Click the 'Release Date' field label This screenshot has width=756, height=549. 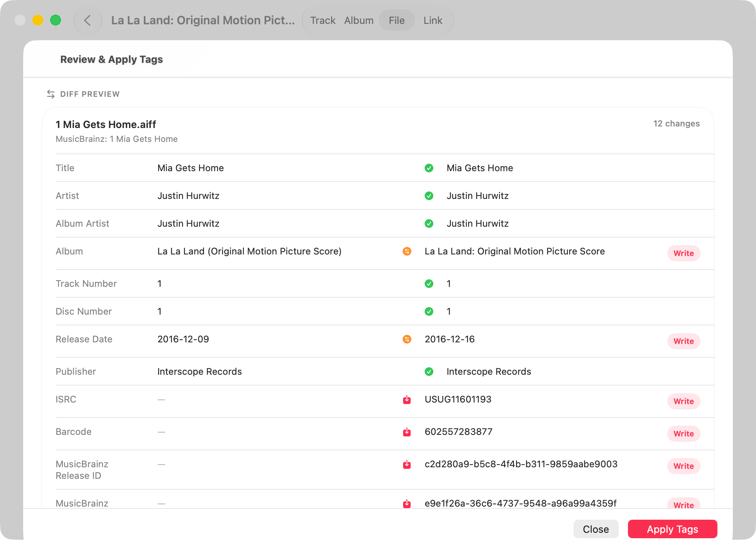[x=84, y=339]
